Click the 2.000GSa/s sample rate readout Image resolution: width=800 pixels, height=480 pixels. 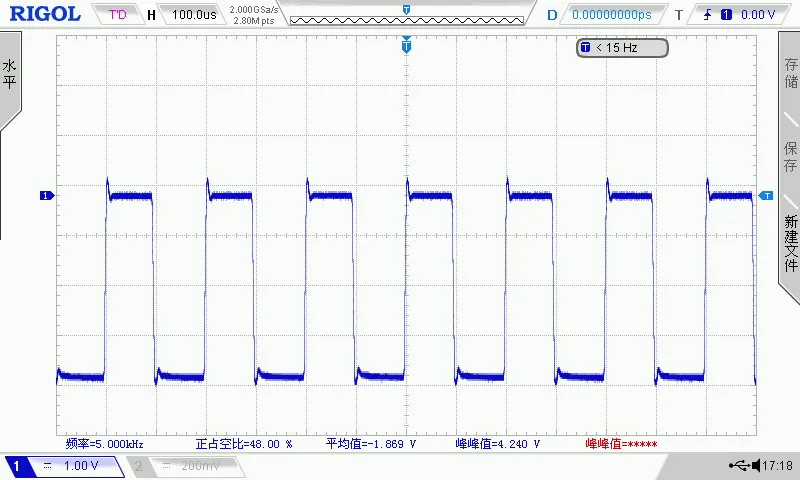(x=254, y=10)
